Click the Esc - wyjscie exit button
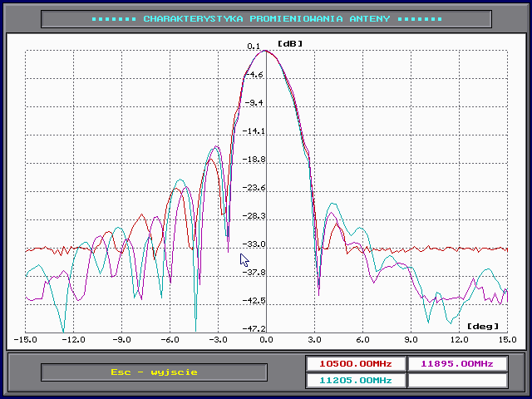Viewport: 532px width, 399px height. (153, 372)
